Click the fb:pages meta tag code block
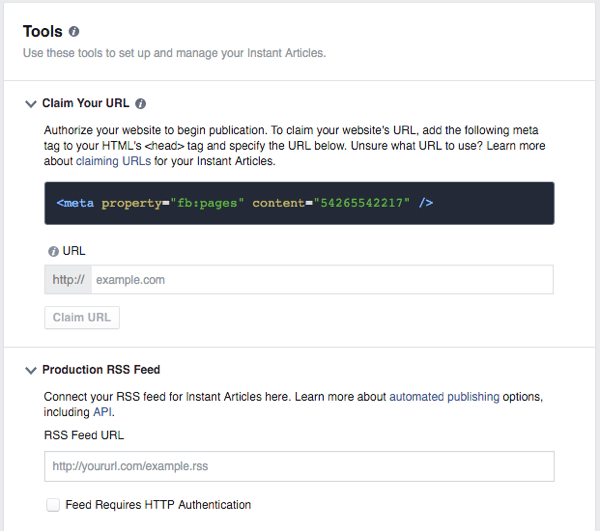Viewport: 600px width, 531px height. point(299,203)
